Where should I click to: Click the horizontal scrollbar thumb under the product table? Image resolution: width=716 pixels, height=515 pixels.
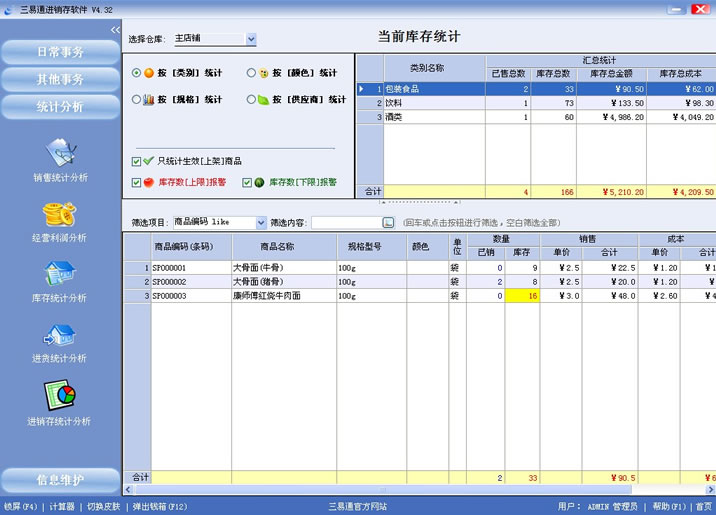[x=383, y=490]
